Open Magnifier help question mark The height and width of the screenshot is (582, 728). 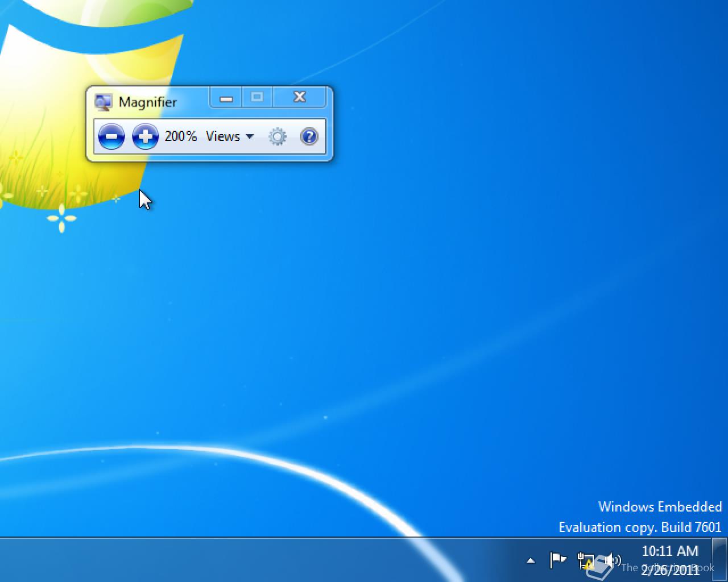(309, 136)
